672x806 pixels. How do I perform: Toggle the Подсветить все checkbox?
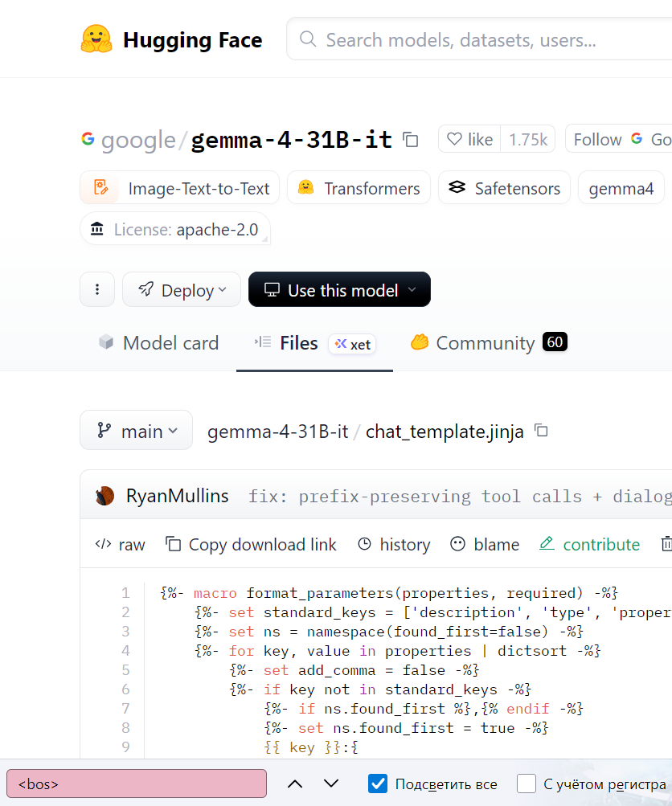click(x=378, y=783)
